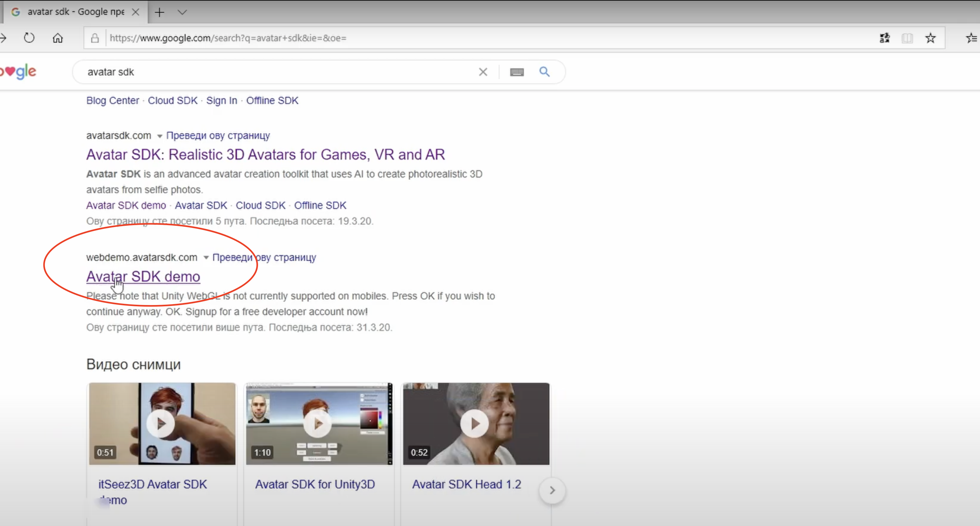Image resolution: width=980 pixels, height=526 pixels.
Task: Expand the tab list chevron
Action: [182, 12]
